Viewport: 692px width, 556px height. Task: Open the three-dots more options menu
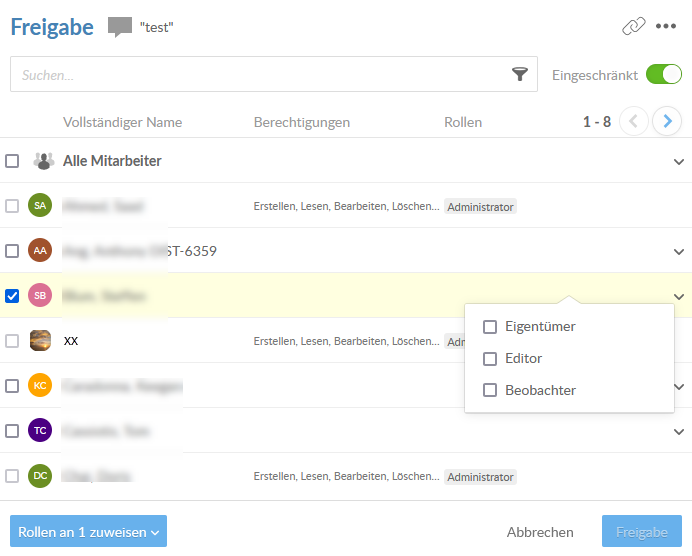666,26
